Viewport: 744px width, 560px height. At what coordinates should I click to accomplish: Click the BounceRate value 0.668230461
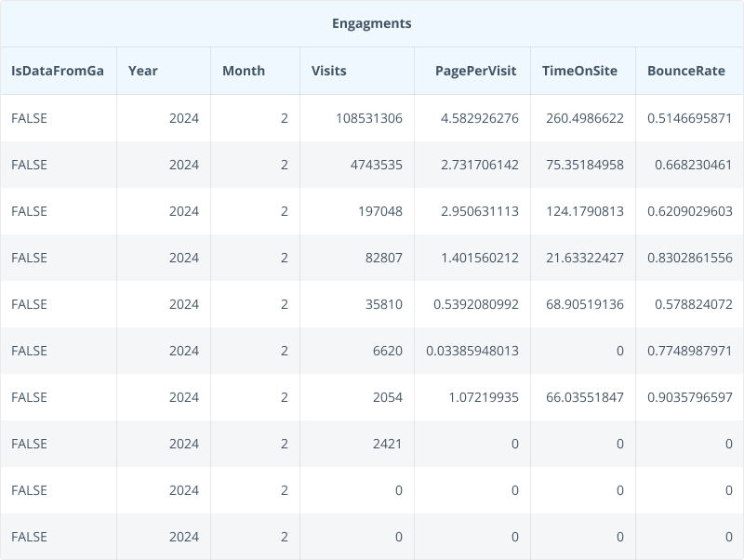click(694, 165)
